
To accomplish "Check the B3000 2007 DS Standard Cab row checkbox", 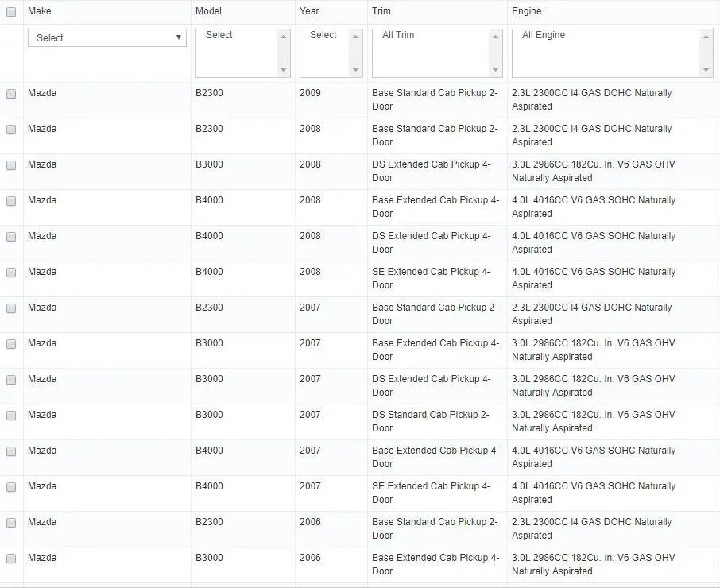I will [x=11, y=416].
